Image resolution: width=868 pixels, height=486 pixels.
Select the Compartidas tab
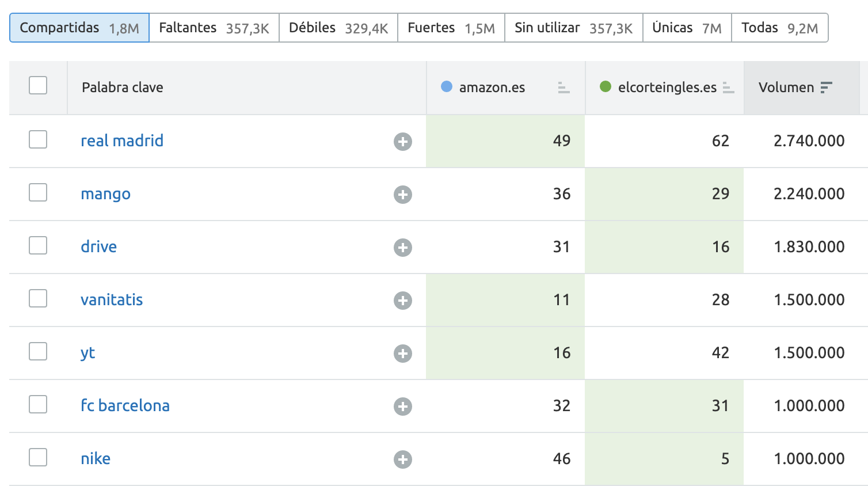coord(79,28)
